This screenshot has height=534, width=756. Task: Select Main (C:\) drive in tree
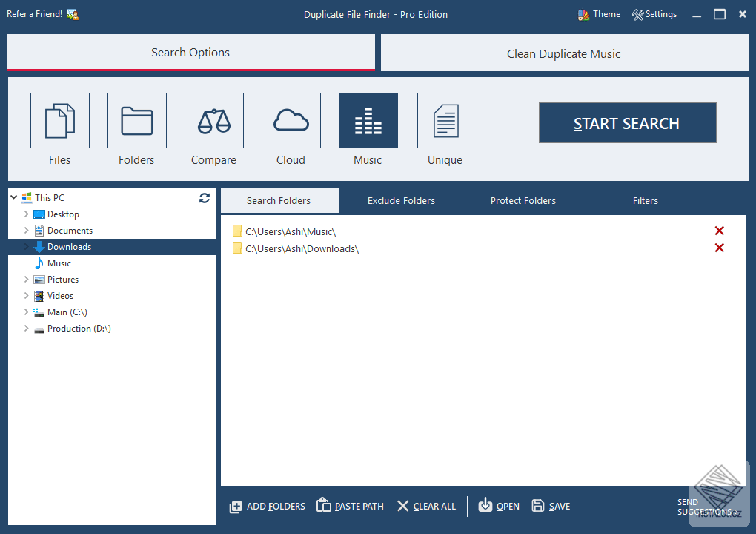point(67,312)
